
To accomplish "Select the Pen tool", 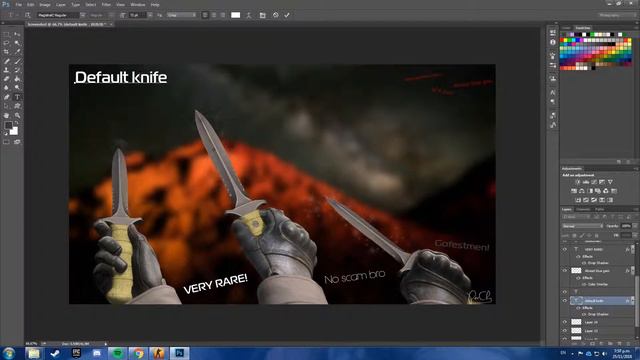I will coord(7,97).
